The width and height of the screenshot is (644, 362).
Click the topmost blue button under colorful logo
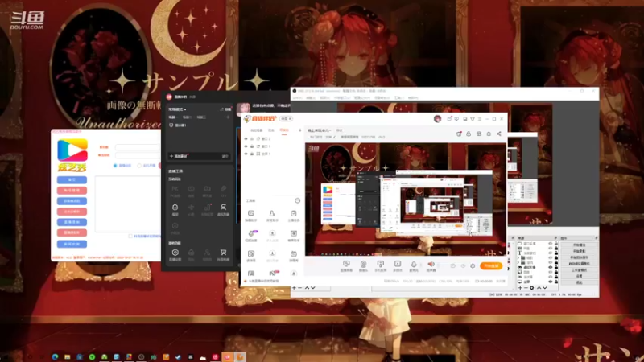pyautogui.click(x=72, y=179)
